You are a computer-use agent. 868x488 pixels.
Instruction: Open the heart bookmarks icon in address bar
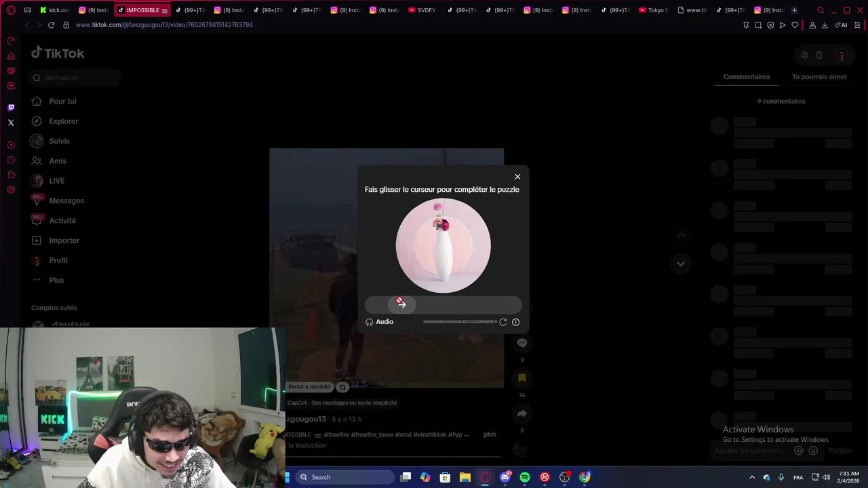[x=795, y=25]
